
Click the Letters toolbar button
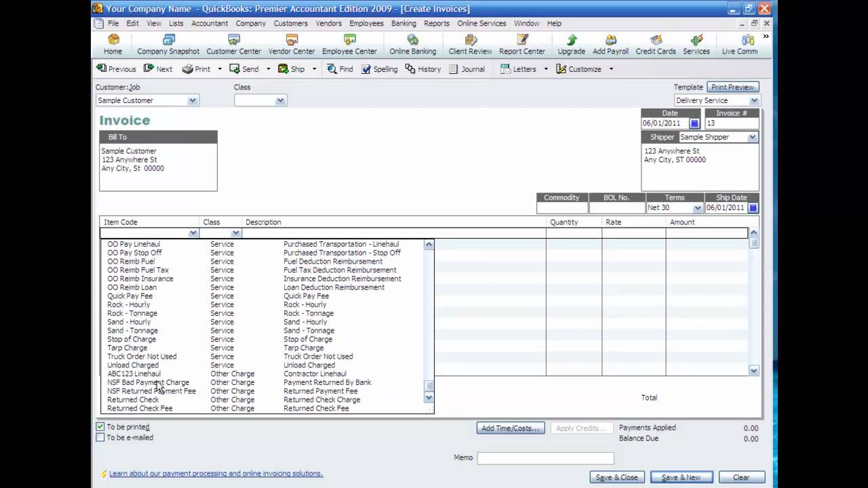click(x=519, y=69)
